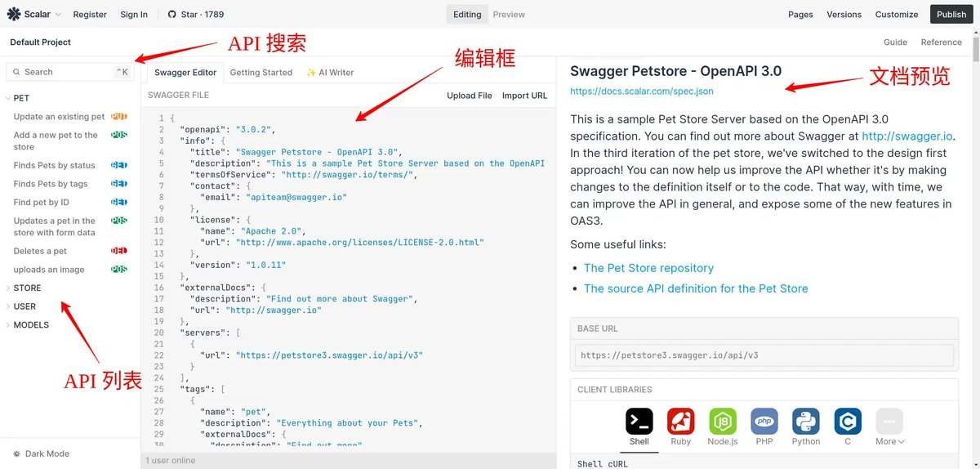Open the Default Project selector

tap(40, 42)
